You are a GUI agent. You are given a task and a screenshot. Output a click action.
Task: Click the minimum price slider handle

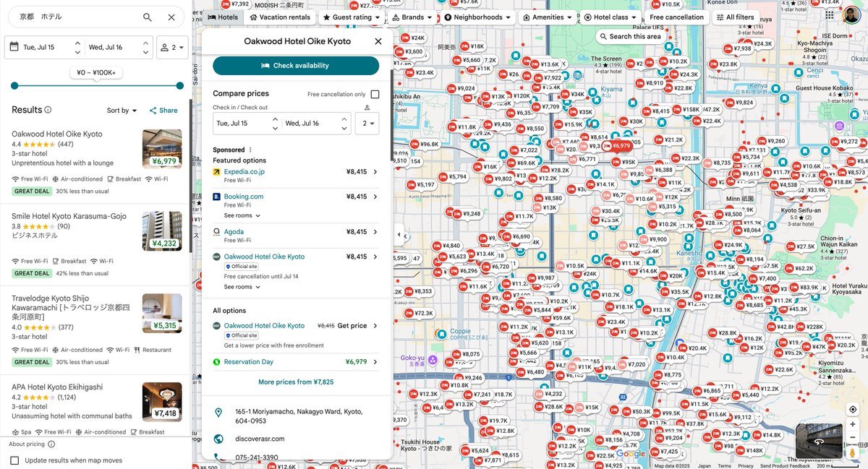click(14, 86)
